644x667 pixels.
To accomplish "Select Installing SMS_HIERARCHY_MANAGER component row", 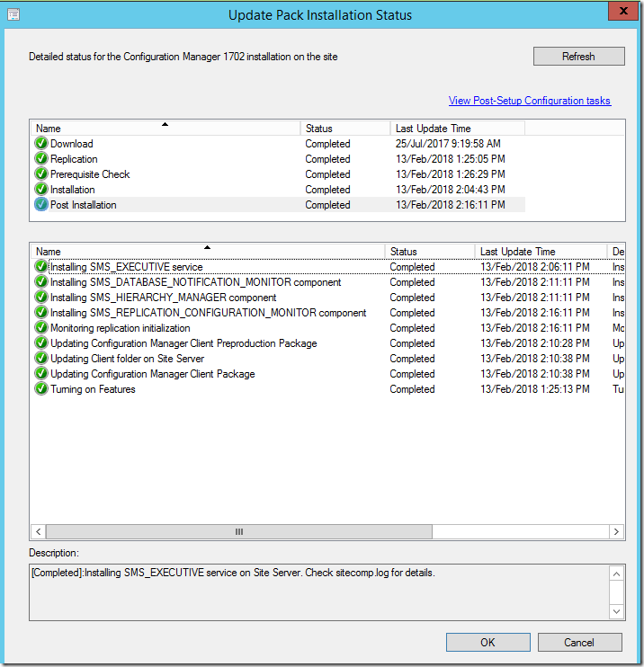I will click(164, 298).
